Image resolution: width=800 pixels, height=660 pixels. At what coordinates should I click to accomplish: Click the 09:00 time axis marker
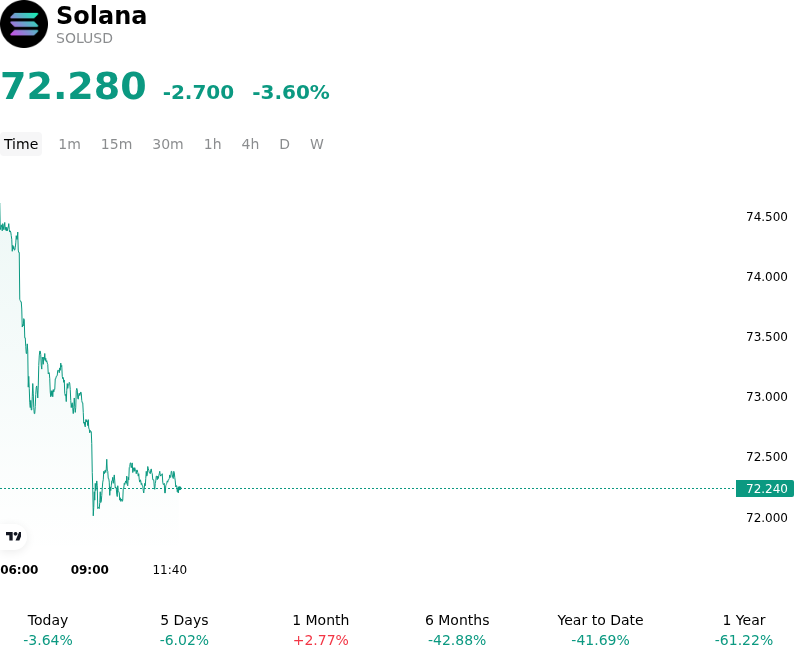pos(90,570)
